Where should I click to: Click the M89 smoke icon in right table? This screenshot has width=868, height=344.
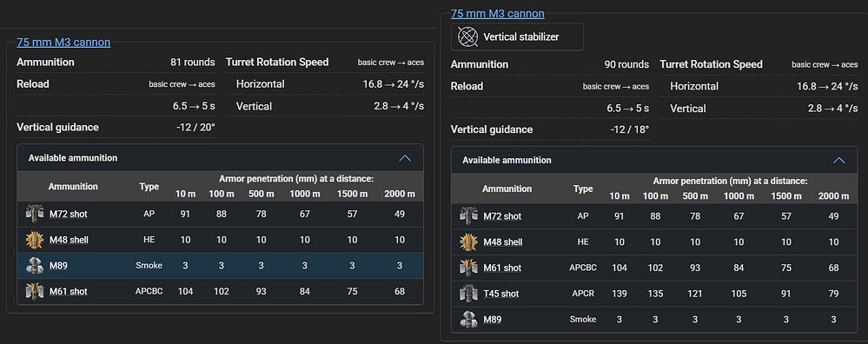click(x=468, y=319)
